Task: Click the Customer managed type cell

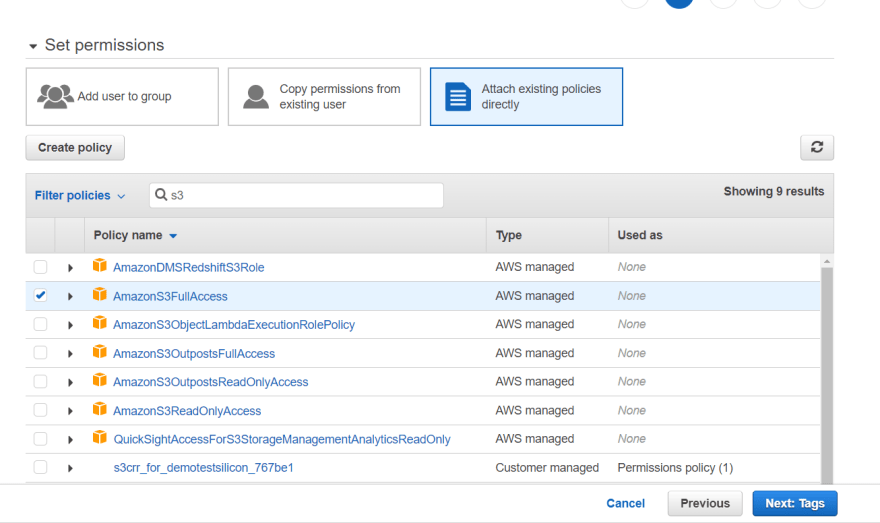Action: click(x=547, y=467)
